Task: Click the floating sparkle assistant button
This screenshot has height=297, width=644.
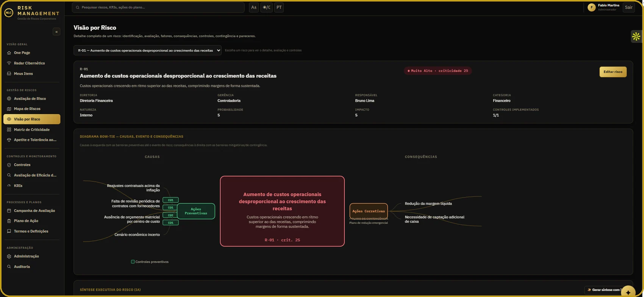Action: click(x=628, y=292)
